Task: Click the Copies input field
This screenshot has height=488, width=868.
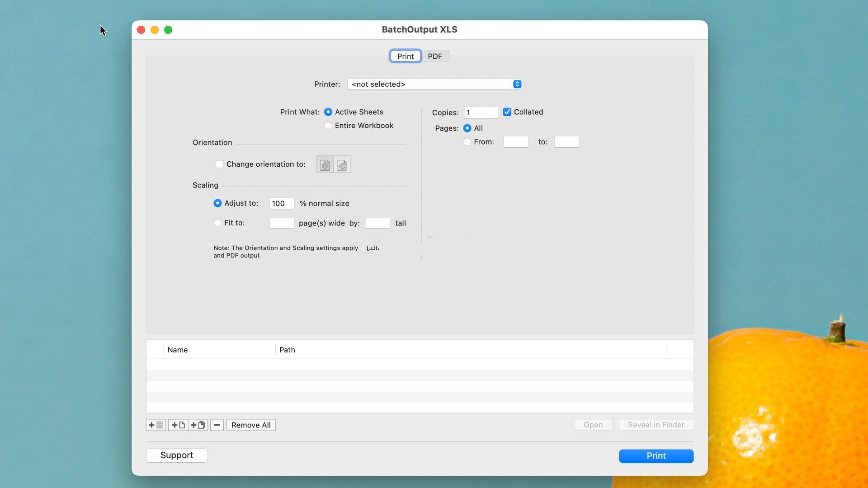Action: 481,113
